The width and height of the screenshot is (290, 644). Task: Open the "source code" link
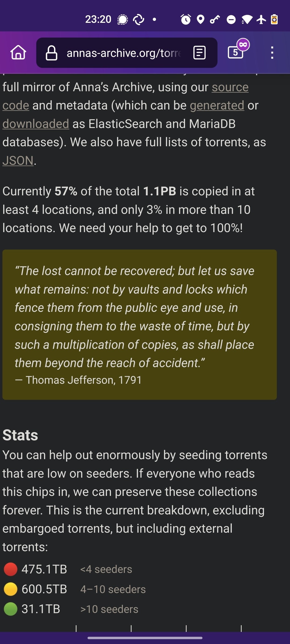click(230, 87)
